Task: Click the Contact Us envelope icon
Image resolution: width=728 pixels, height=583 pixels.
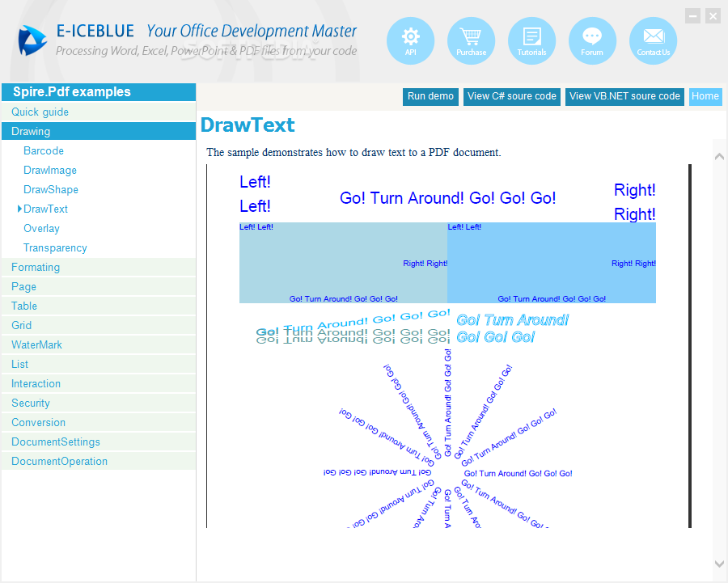Action: tap(653, 41)
